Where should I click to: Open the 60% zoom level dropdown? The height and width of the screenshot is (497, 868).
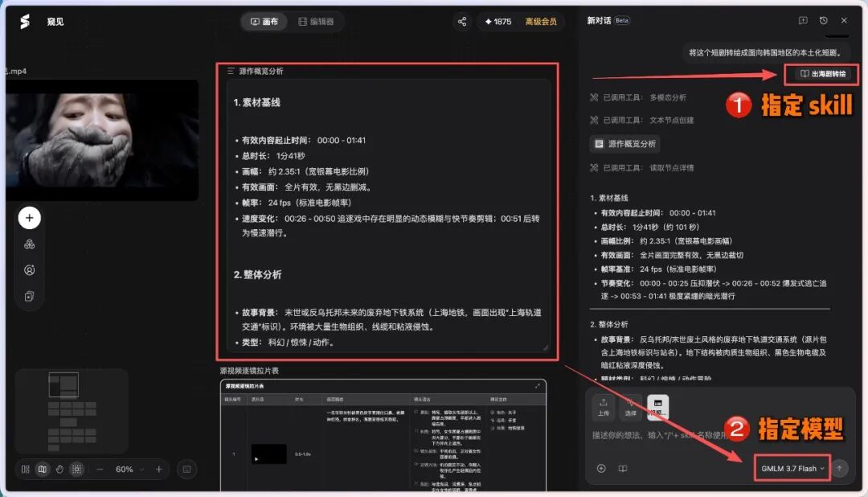click(x=129, y=470)
